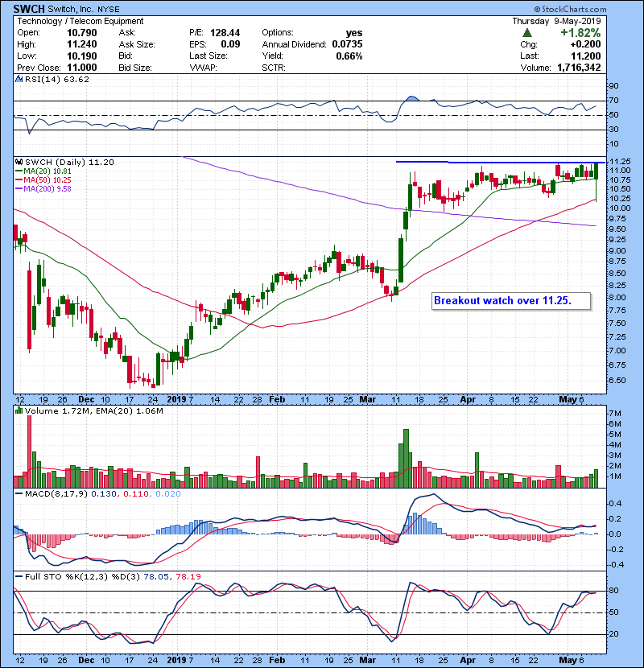The width and height of the screenshot is (644, 668).
Task: Click the Open value 10.790
Action: point(82,33)
